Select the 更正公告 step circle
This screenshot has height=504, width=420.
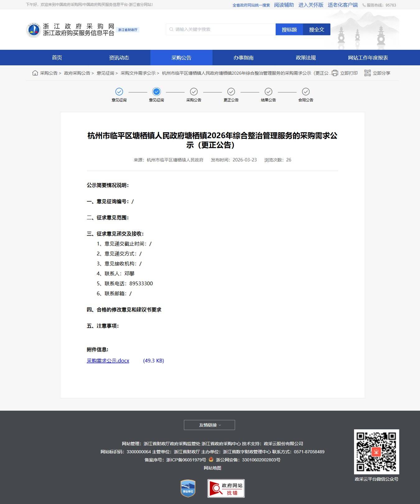click(x=231, y=91)
